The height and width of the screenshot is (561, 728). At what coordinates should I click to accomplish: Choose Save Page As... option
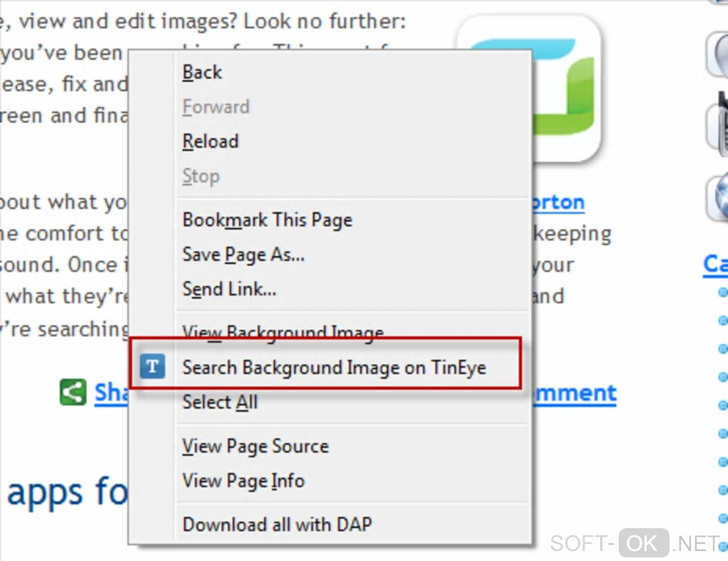pos(243,254)
